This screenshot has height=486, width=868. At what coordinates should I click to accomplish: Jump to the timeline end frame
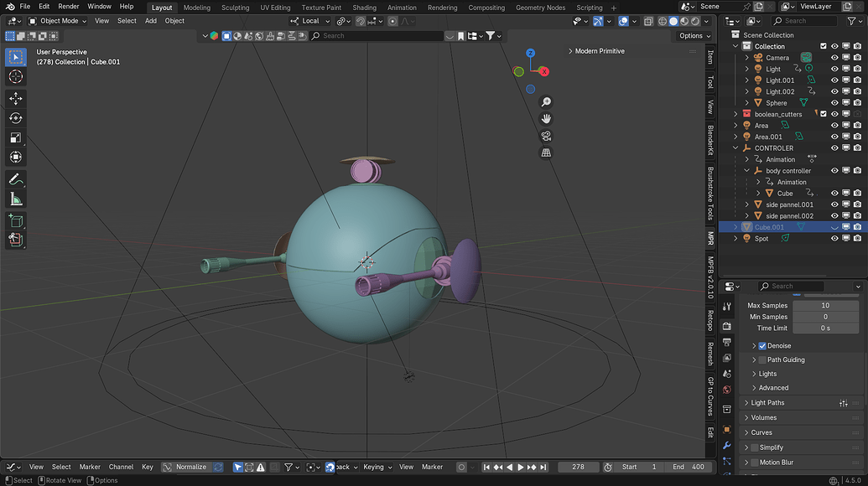(543, 468)
